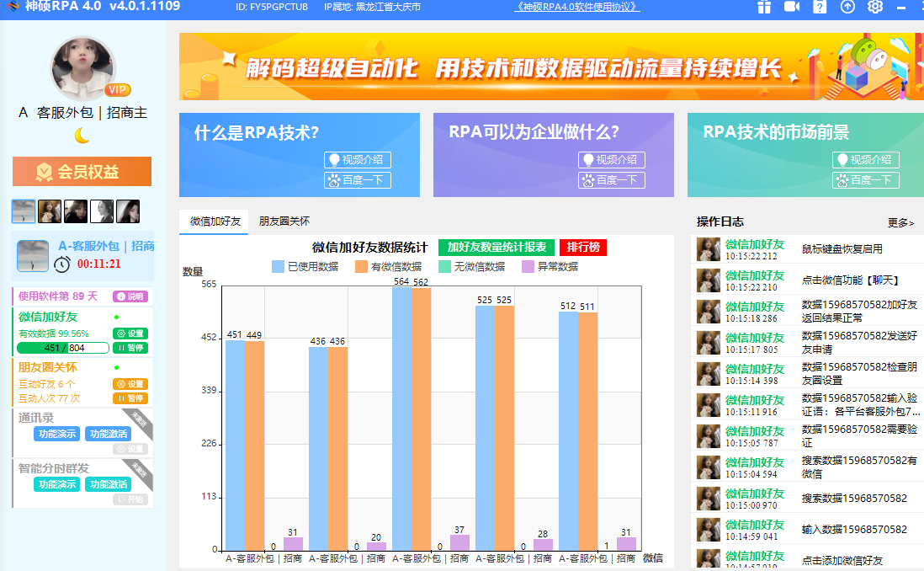
Task: Click the orange chart bar labeled 449
Action: click(255, 446)
